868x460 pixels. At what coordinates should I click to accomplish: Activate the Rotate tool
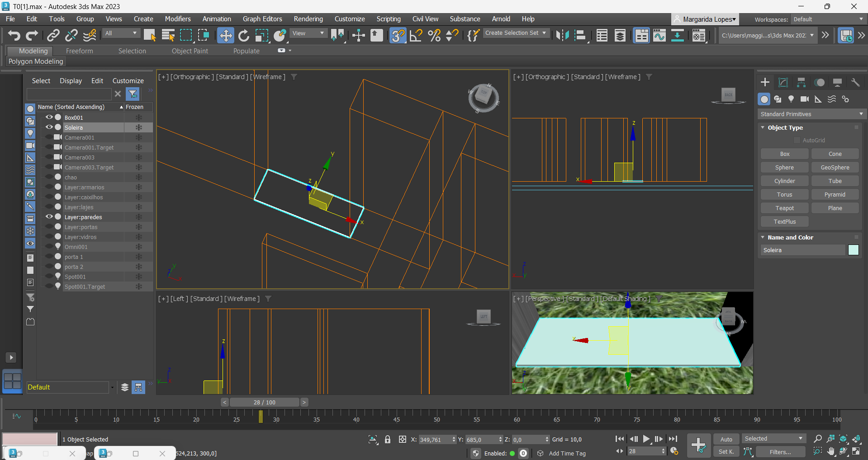244,35
